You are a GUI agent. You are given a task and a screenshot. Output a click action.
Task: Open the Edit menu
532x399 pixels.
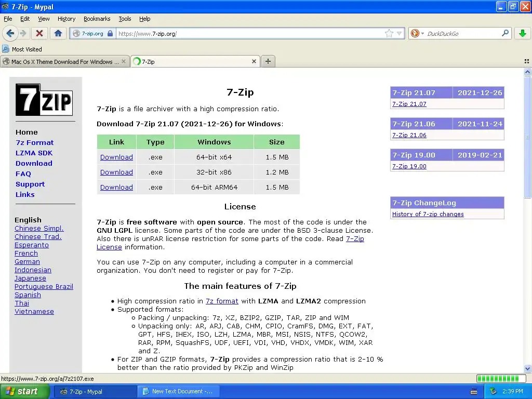coord(25,19)
